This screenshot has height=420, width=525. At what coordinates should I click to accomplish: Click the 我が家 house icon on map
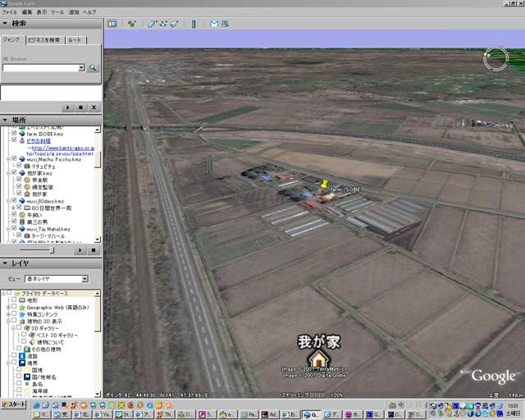click(318, 358)
